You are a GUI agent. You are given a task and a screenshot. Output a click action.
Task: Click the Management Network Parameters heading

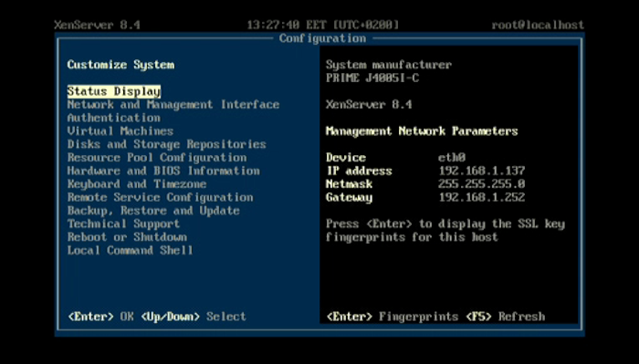[422, 131]
